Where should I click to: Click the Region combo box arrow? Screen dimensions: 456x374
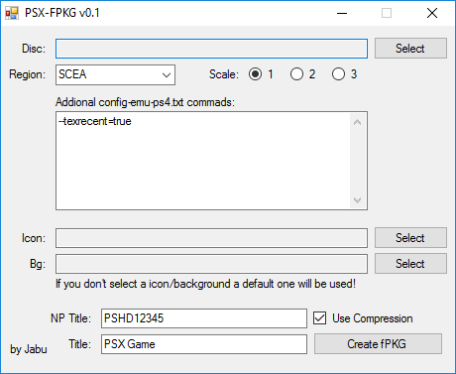[x=166, y=75]
